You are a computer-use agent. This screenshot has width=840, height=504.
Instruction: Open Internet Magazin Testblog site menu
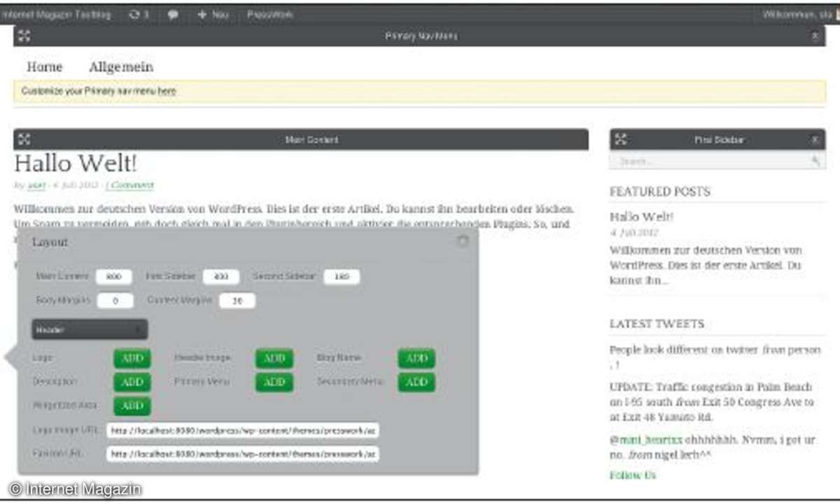pyautogui.click(x=56, y=15)
